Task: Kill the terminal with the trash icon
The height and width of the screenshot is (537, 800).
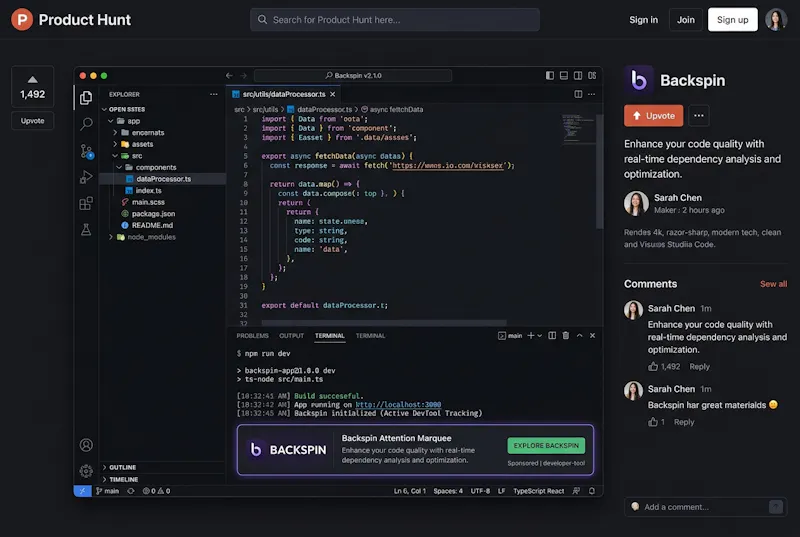Action: [x=566, y=336]
